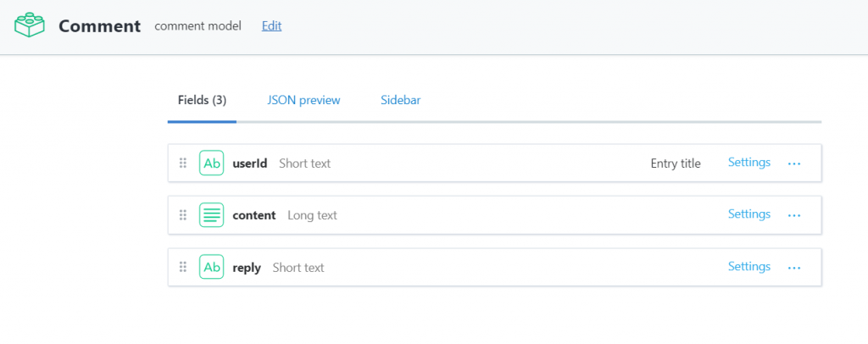868x344 pixels.
Task: Open the content field more-actions menu
Action: (794, 216)
